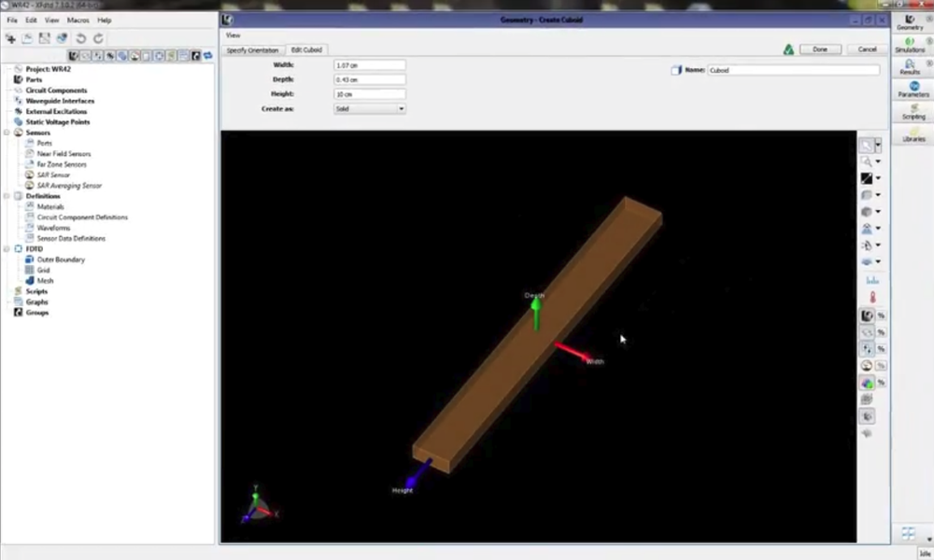
Task: Click the blue double-arrow refresh icon above tree
Action: click(x=208, y=56)
